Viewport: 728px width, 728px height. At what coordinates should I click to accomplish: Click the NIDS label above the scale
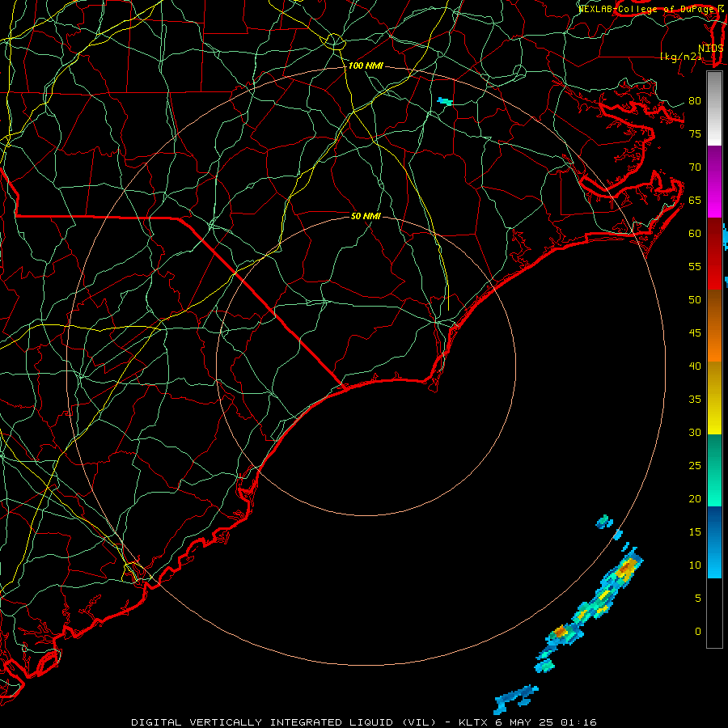point(710,49)
